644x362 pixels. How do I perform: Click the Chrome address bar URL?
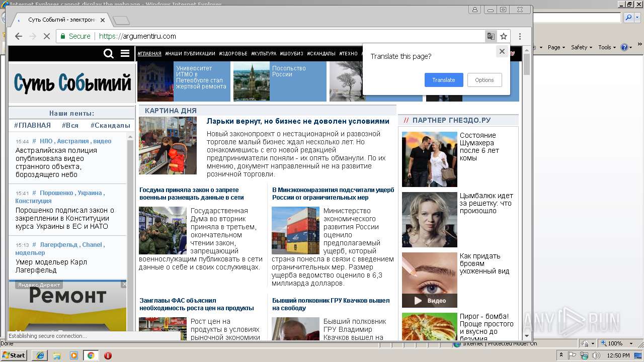coord(137,36)
